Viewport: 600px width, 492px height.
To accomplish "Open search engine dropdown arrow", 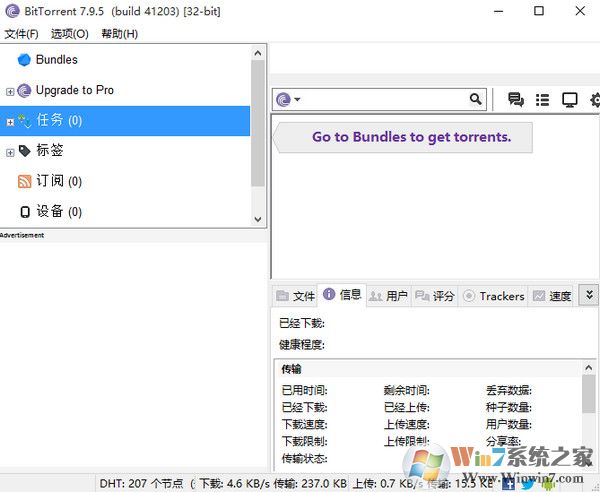I will click(x=297, y=99).
